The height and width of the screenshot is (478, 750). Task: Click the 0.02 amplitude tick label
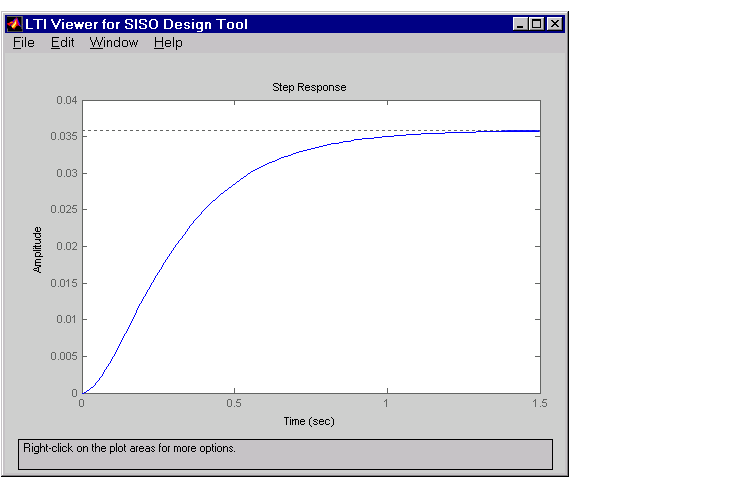[x=67, y=246]
